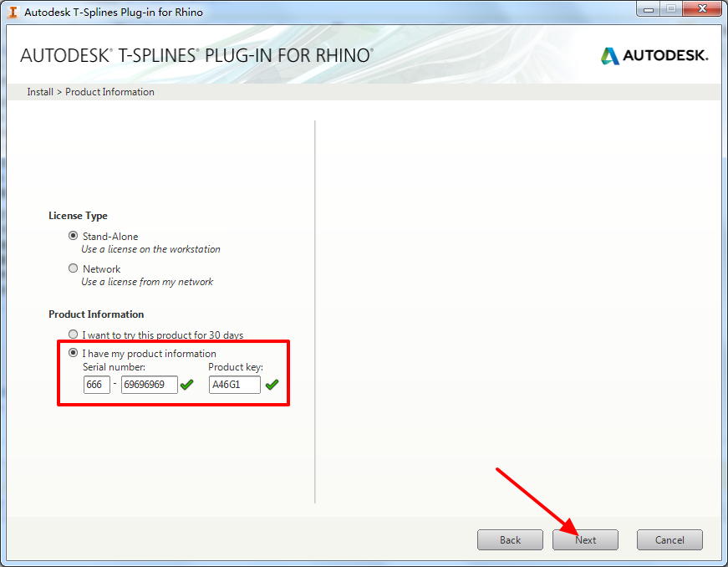728x567 pixels.
Task: Close the installer window
Action: [x=702, y=9]
